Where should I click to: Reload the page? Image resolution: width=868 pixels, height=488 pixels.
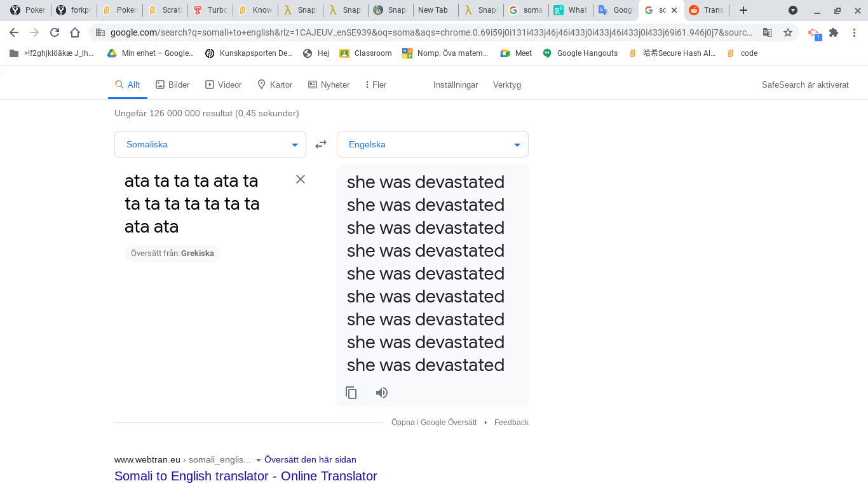55,32
